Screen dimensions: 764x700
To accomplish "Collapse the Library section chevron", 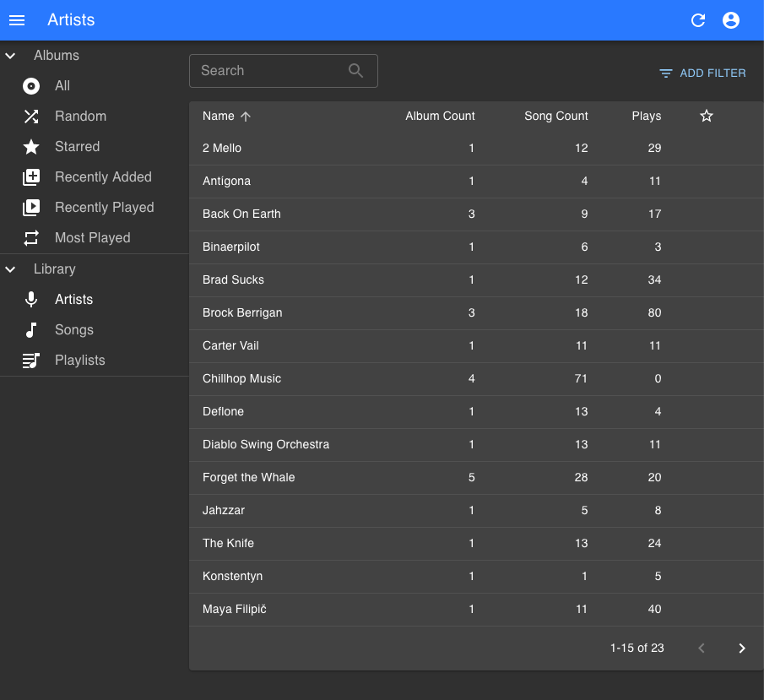I will click(x=10, y=269).
